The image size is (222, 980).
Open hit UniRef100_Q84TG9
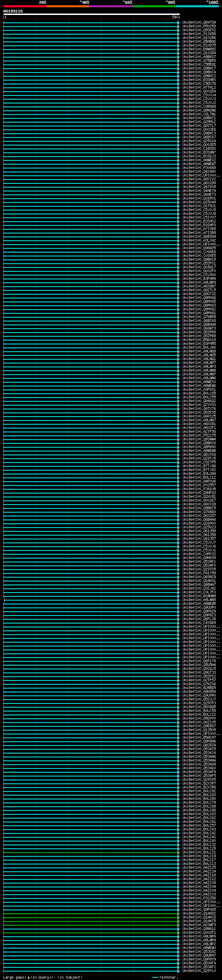[x=199, y=23]
